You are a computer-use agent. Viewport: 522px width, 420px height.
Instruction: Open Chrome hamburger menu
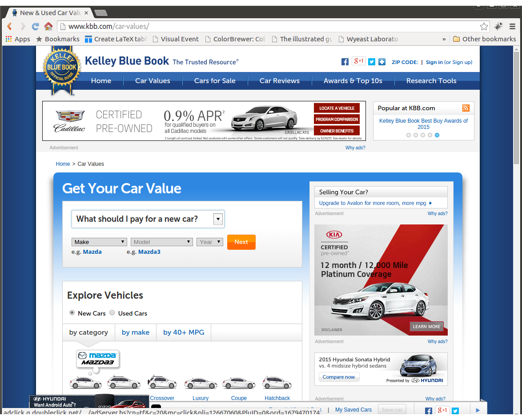pyautogui.click(x=513, y=26)
